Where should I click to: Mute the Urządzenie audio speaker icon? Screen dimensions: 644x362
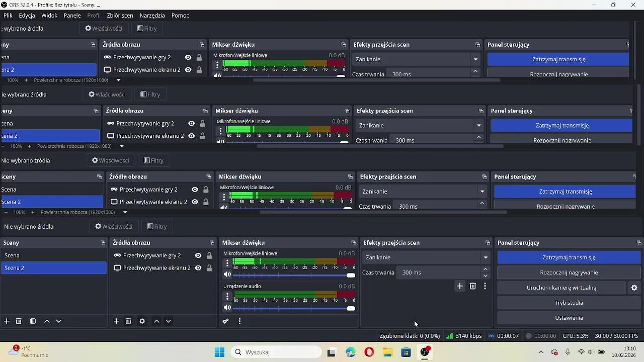pos(227,308)
